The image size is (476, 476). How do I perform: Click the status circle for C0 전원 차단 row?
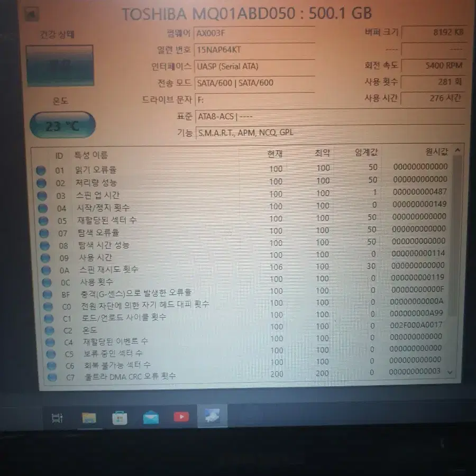(48, 307)
